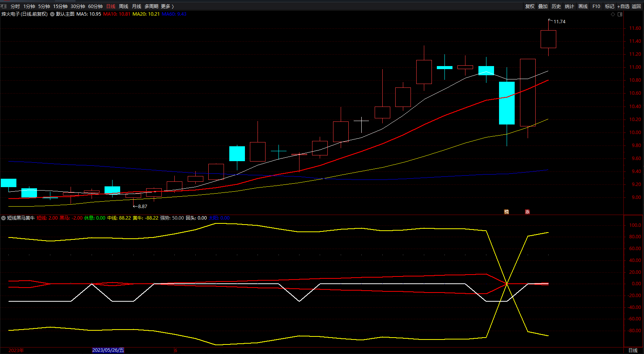The image size is (644, 354).
Task: Click the 榜 event marker on chart
Action: point(507,212)
